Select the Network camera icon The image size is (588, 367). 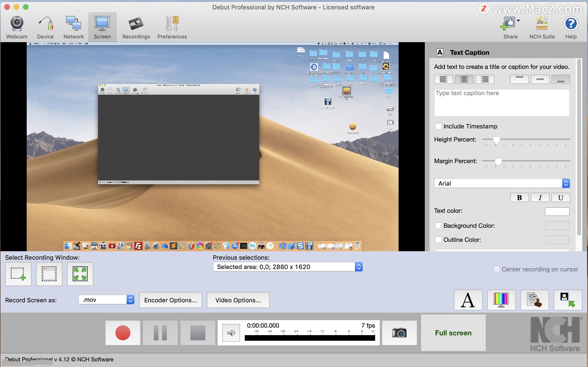point(73,27)
